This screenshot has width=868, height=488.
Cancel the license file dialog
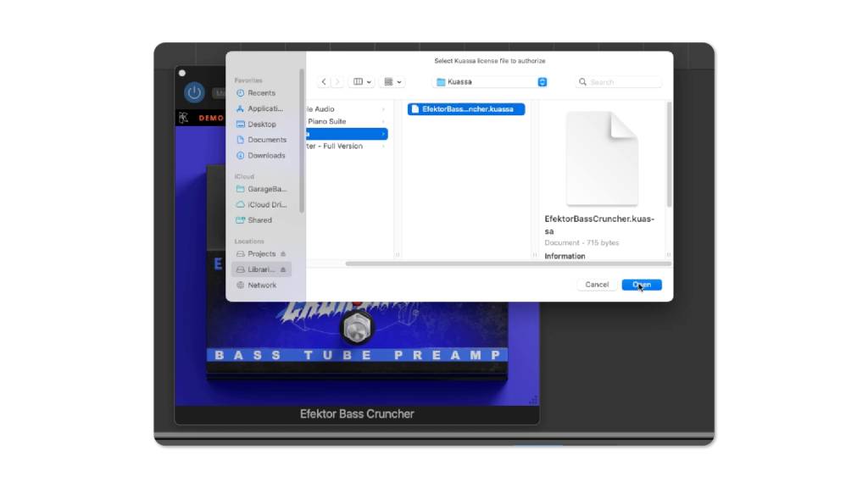point(596,285)
